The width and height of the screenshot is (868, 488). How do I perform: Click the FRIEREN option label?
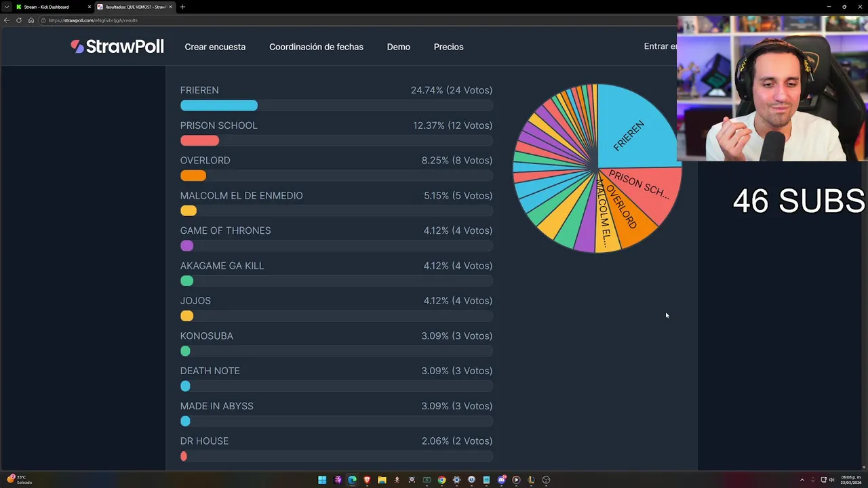coord(199,90)
